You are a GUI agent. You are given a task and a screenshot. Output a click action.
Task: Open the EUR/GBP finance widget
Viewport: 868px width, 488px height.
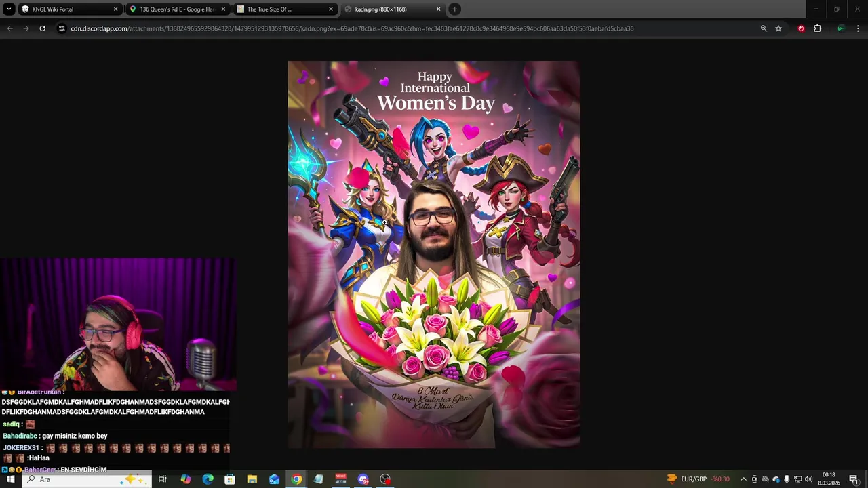(698, 479)
